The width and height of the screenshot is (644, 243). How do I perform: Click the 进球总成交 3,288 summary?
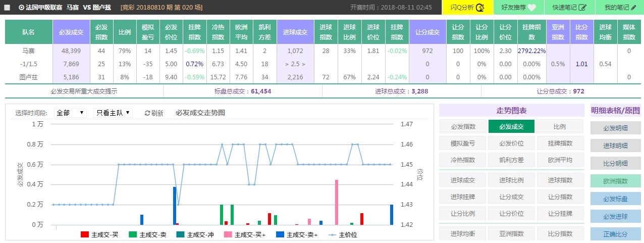click(402, 91)
